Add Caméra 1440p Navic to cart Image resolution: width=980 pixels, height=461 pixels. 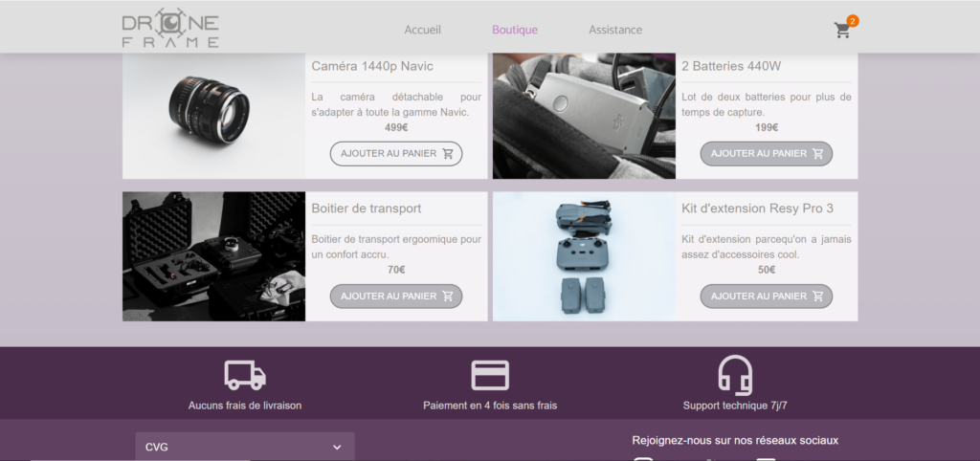[395, 153]
